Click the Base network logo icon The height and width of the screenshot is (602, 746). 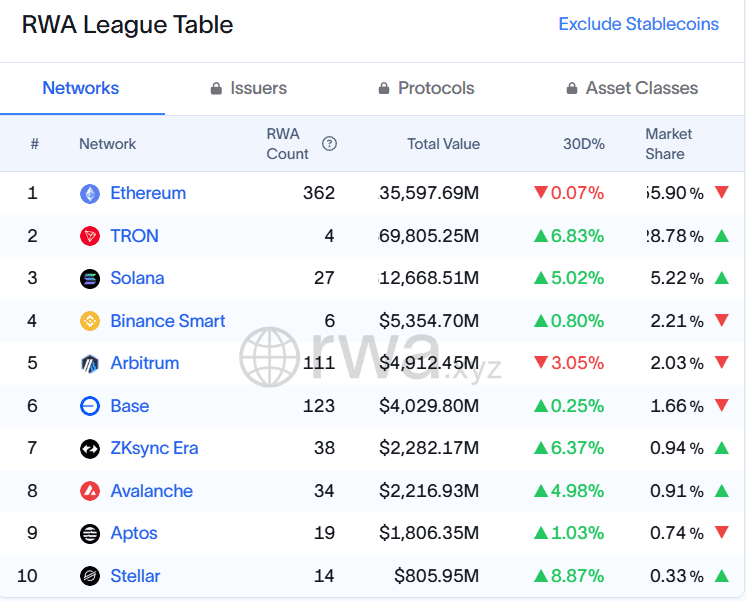[x=89, y=406]
